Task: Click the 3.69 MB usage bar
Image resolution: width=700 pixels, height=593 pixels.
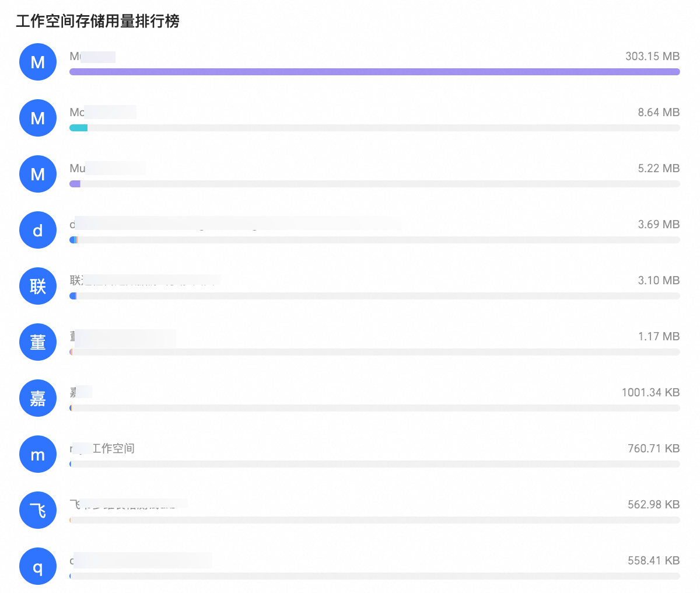Action: [374, 240]
